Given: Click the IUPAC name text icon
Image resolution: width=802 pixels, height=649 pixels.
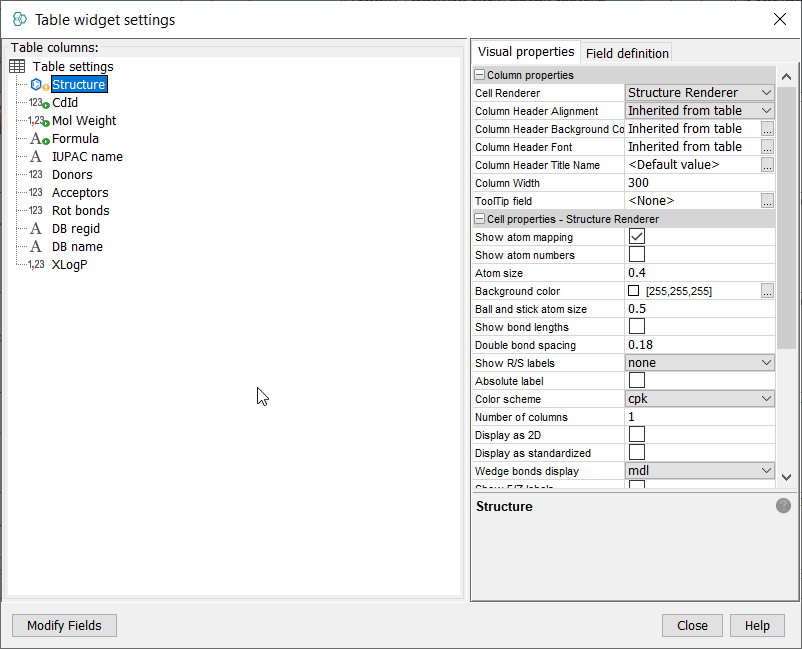Looking at the screenshot, I should (36, 157).
